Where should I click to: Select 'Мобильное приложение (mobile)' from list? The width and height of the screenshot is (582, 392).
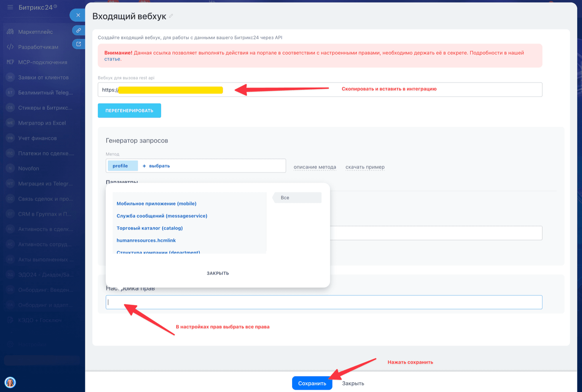click(156, 204)
